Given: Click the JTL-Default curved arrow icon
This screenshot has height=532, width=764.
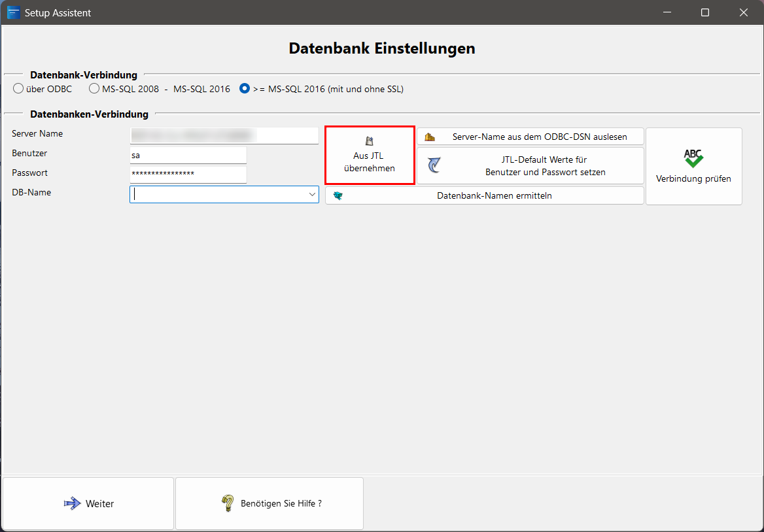Looking at the screenshot, I should coord(434,165).
